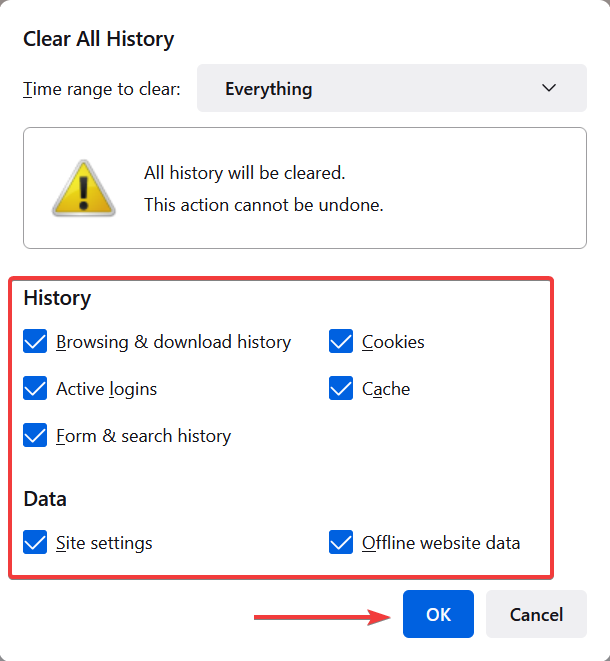The image size is (610, 661).
Task: Uncheck the Cache checkbox
Action: coord(341,388)
